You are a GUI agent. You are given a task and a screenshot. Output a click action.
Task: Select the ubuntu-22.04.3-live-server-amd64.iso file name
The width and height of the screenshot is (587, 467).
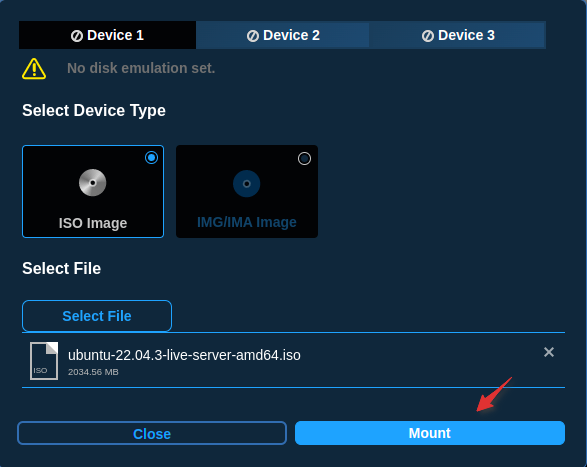click(184, 355)
